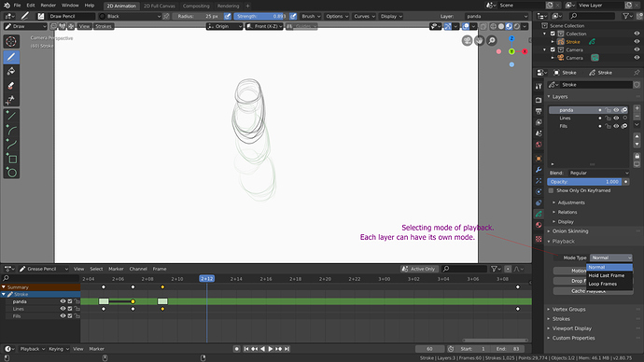Open the Front (X-Z) plane dropdown
The width and height of the screenshot is (644, 362).
(264, 26)
